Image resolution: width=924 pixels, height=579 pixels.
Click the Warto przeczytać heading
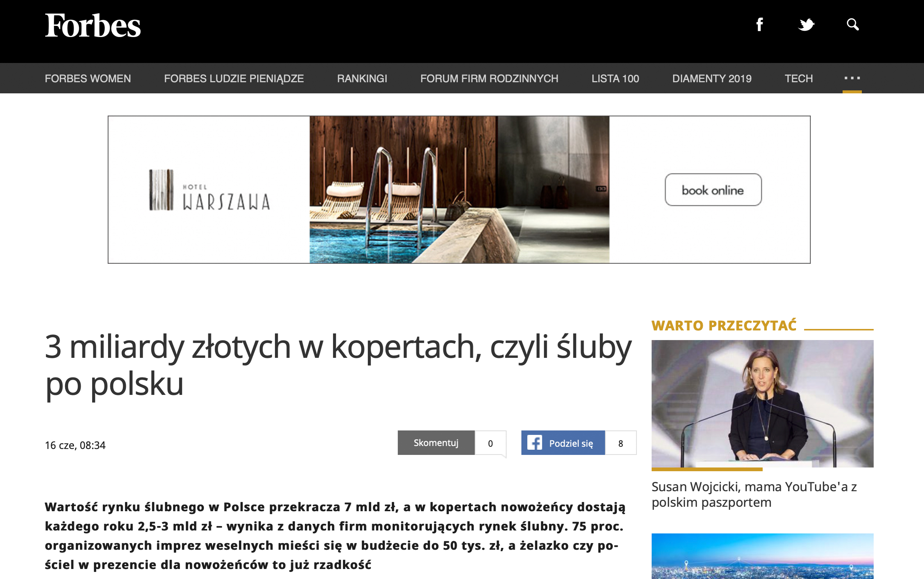(724, 325)
